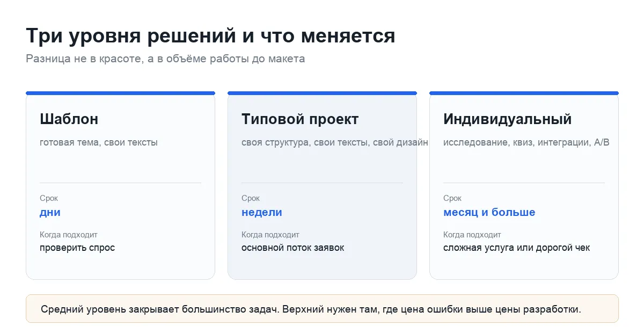644x333 pixels.
Task: Click the note "Средний уровень закрывает большинство задач..."
Action: click(x=322, y=309)
